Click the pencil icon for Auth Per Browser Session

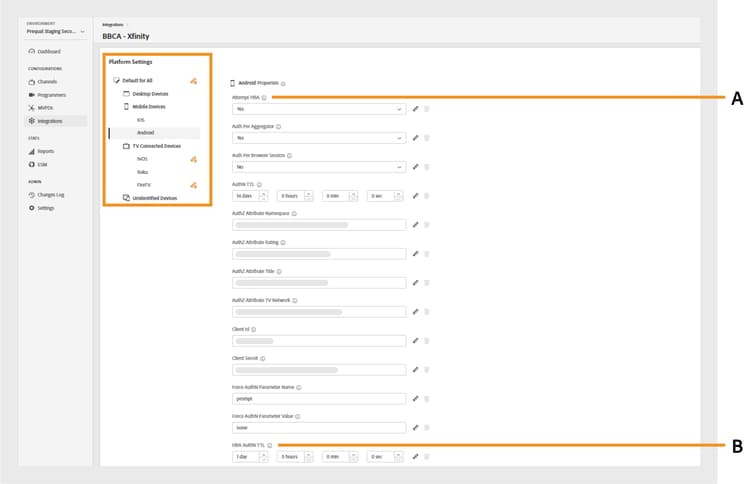click(x=415, y=167)
